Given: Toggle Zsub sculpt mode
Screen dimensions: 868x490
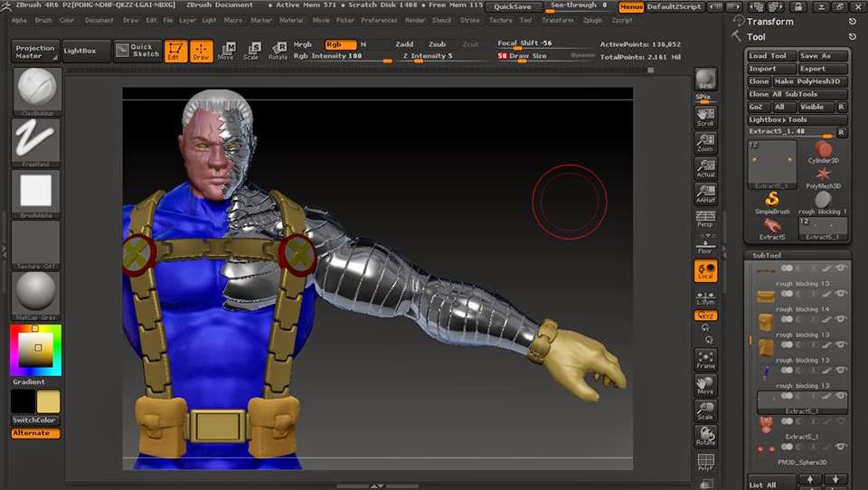Looking at the screenshot, I should pyautogui.click(x=437, y=44).
